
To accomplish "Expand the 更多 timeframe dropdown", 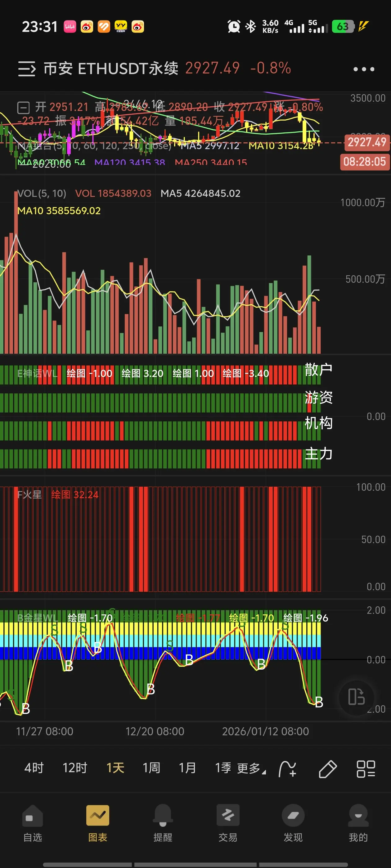I will [251, 768].
